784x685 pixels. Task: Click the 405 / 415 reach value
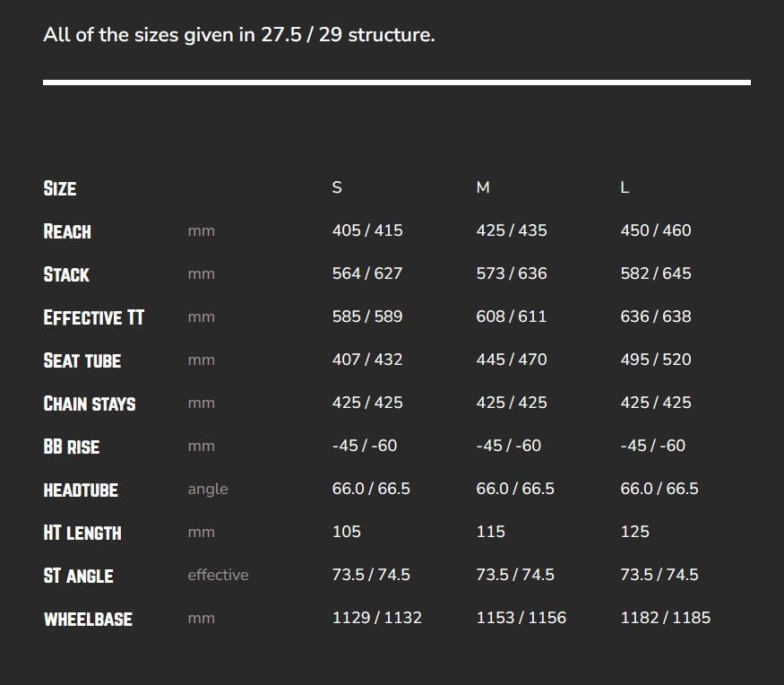click(367, 230)
